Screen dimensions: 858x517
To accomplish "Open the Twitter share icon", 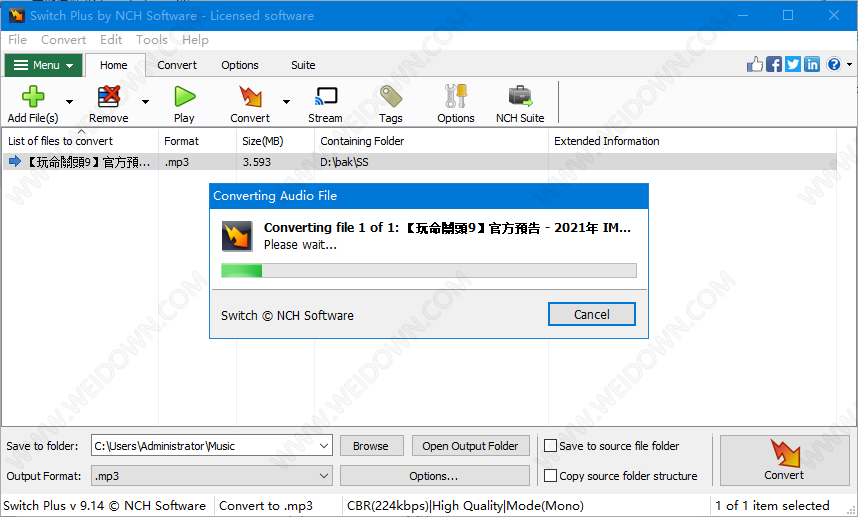I will (793, 65).
